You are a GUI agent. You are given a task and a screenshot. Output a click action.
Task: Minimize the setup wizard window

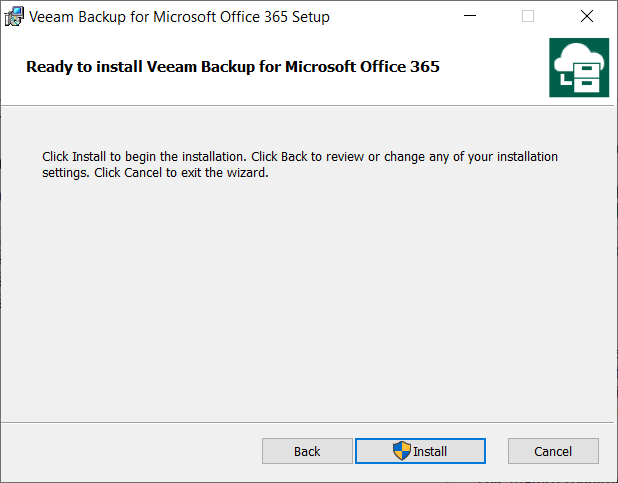point(470,17)
